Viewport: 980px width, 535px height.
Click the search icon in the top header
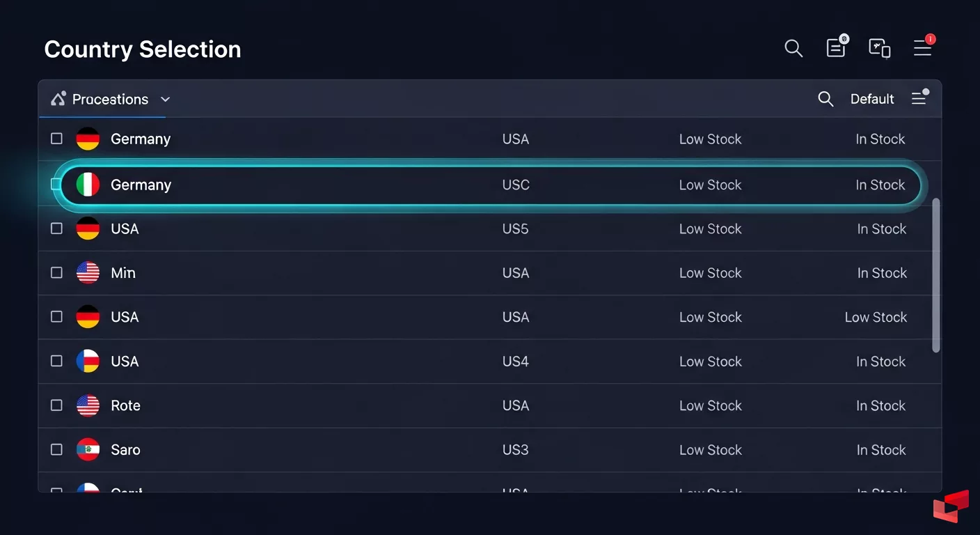(793, 48)
